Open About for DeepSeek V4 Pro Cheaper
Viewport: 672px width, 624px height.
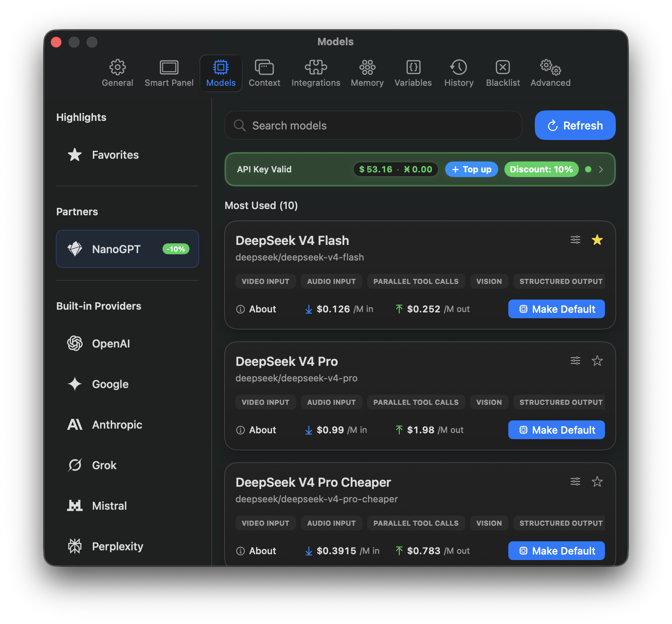(x=256, y=551)
